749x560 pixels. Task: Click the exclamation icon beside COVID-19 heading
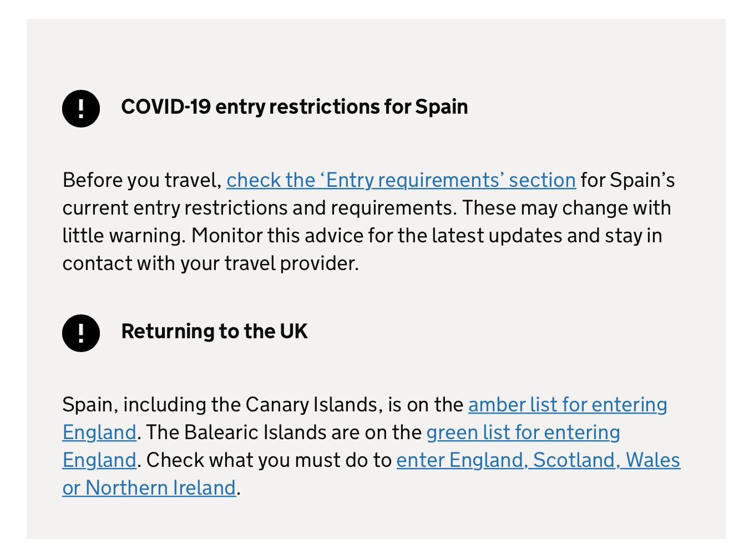[x=81, y=108]
